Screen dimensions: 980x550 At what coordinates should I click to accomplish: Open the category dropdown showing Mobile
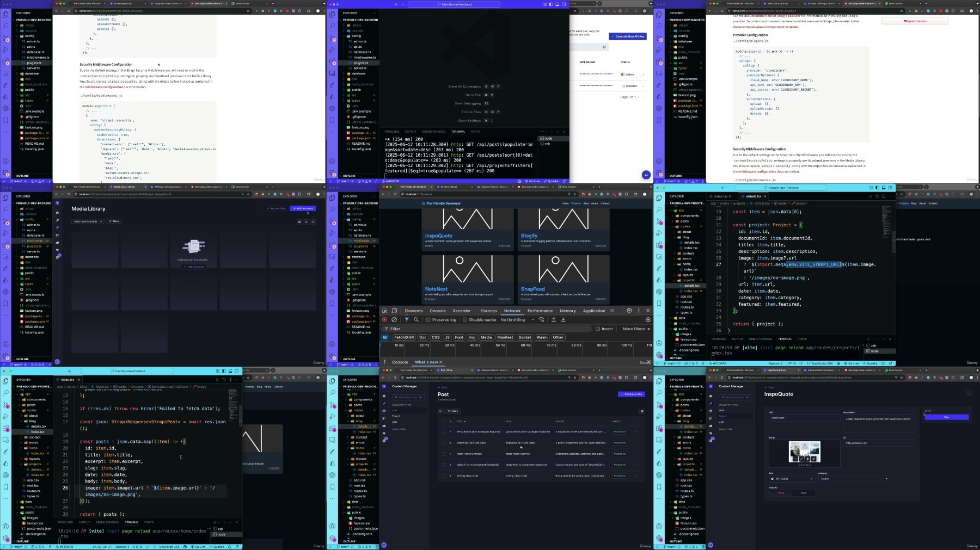point(854,479)
